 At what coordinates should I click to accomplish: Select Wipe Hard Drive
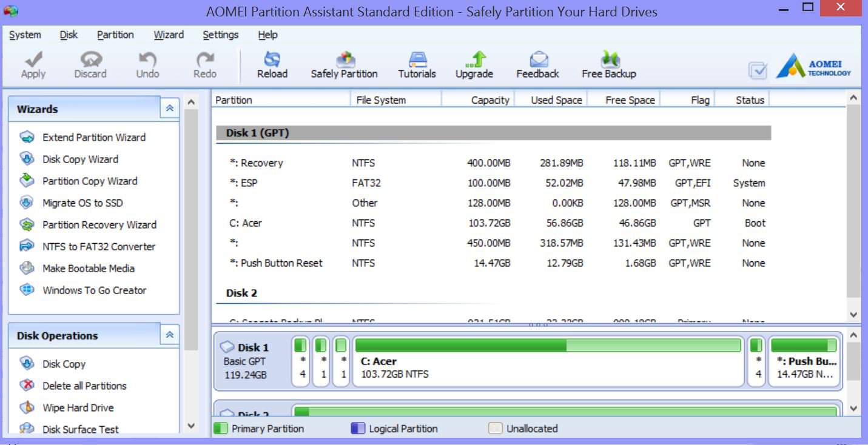point(78,408)
